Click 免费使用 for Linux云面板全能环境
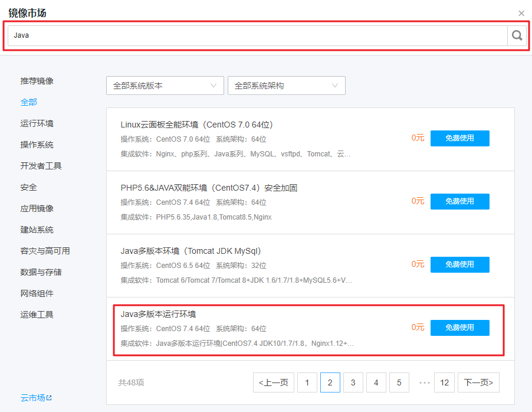532x412 pixels. click(459, 138)
